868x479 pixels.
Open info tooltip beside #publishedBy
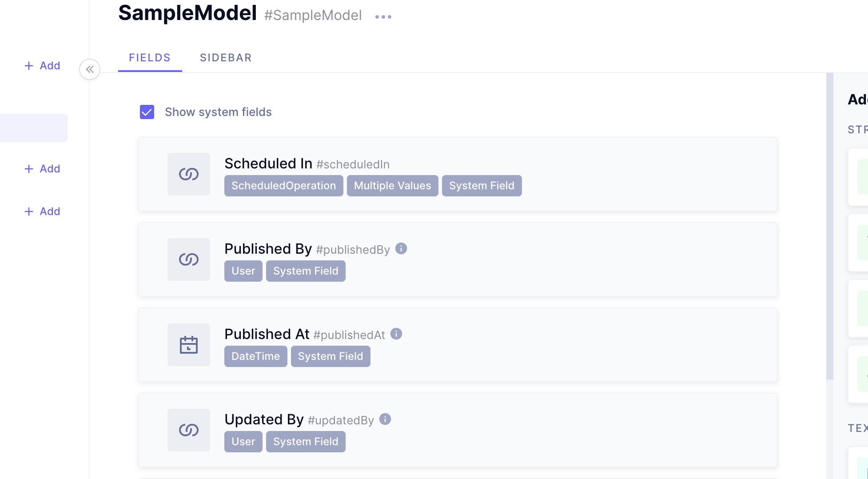coord(401,249)
